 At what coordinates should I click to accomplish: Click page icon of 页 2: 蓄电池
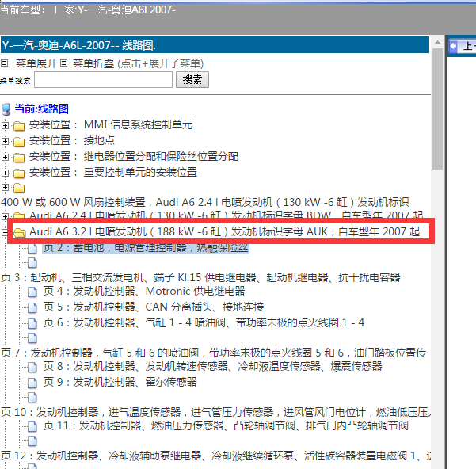tap(32, 248)
